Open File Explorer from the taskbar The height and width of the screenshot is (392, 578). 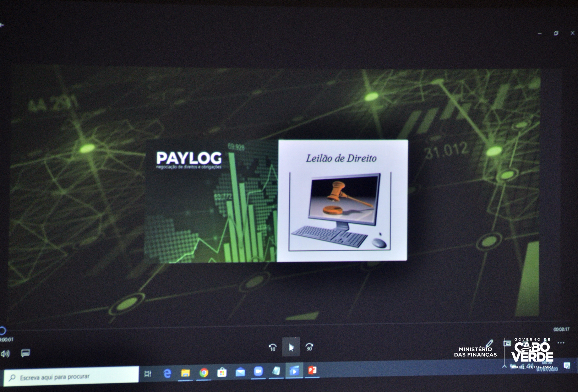tap(186, 373)
